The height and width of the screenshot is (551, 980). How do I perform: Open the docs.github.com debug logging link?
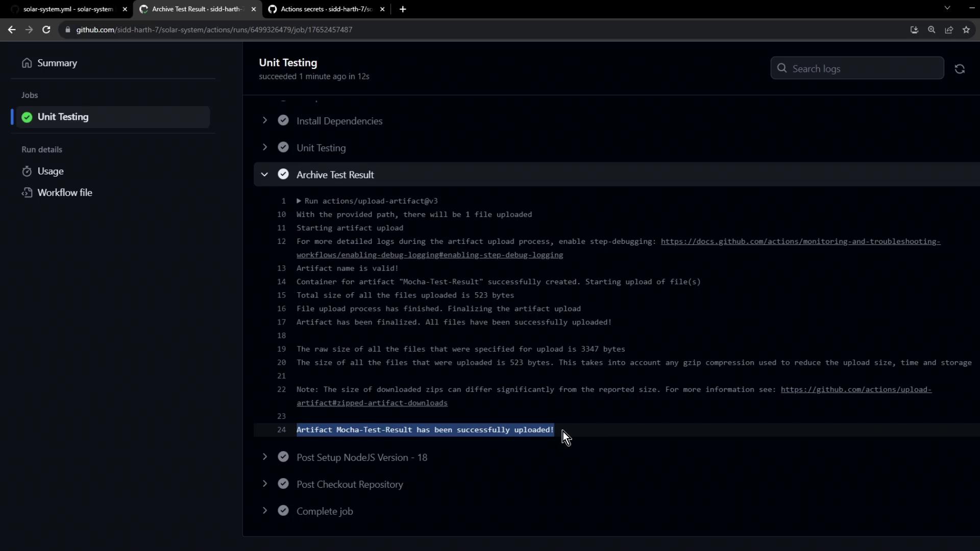coord(800,241)
